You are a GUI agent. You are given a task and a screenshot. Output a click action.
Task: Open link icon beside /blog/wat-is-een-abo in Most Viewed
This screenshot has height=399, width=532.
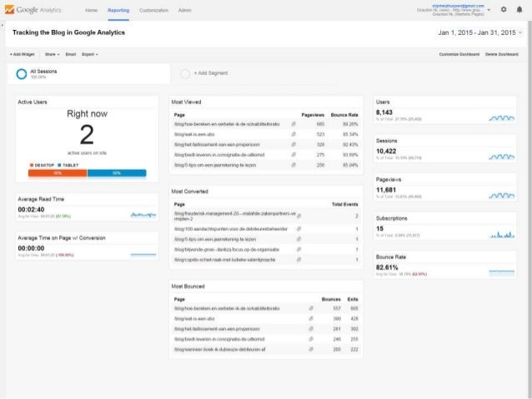(294, 133)
